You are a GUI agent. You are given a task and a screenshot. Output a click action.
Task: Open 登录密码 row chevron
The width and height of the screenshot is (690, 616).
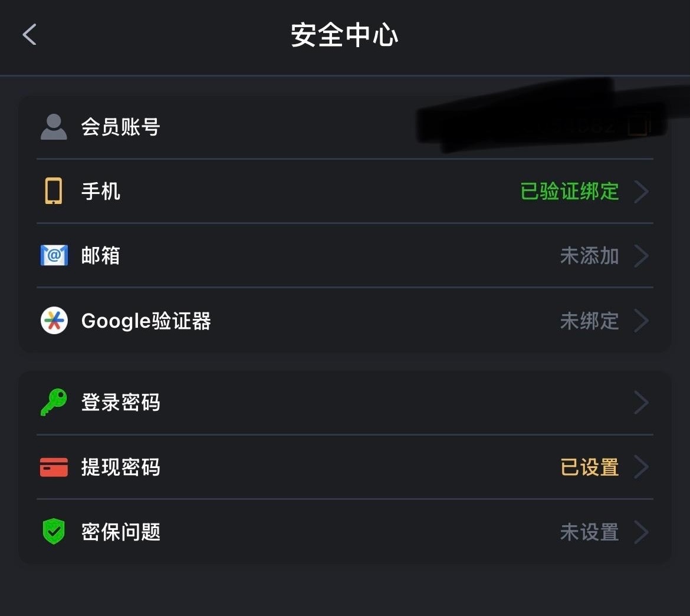point(641,403)
